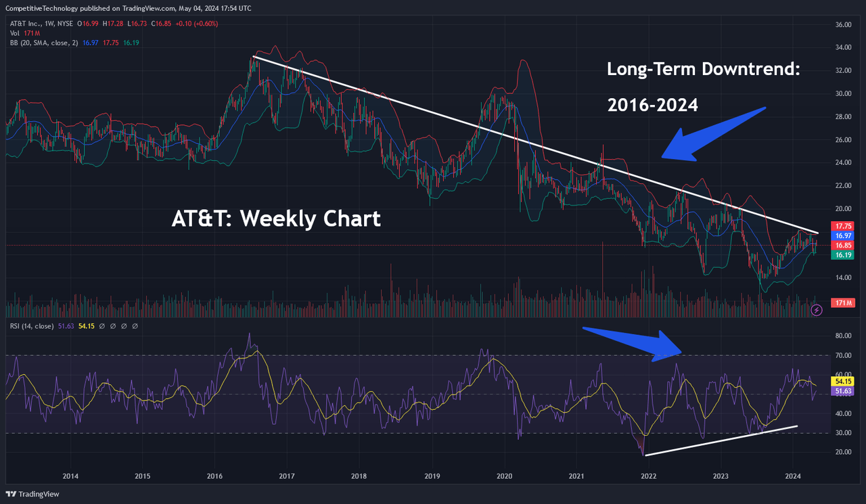Click the RSI (14, close) legend label
Image resolution: width=866 pixels, height=504 pixels.
(x=32, y=326)
